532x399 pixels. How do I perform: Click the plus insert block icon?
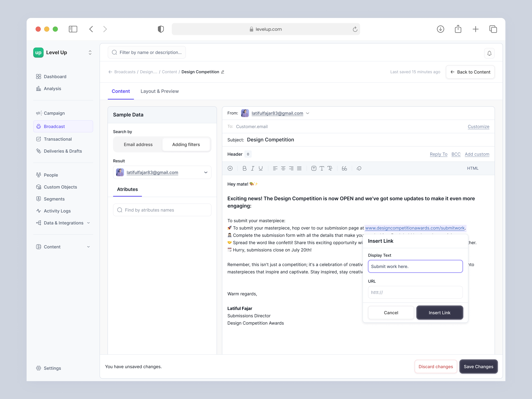pos(230,168)
